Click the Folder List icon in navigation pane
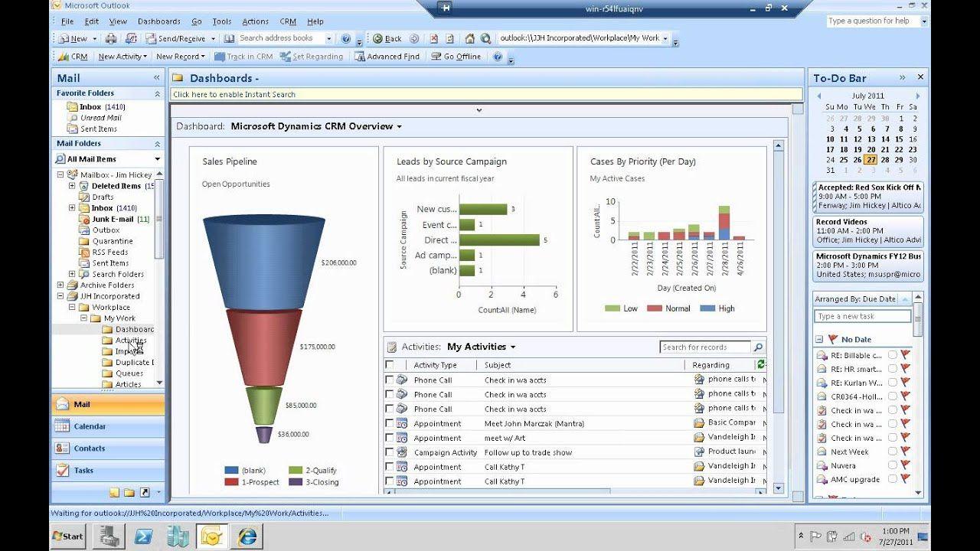Image resolution: width=980 pixels, height=551 pixels. (129, 492)
